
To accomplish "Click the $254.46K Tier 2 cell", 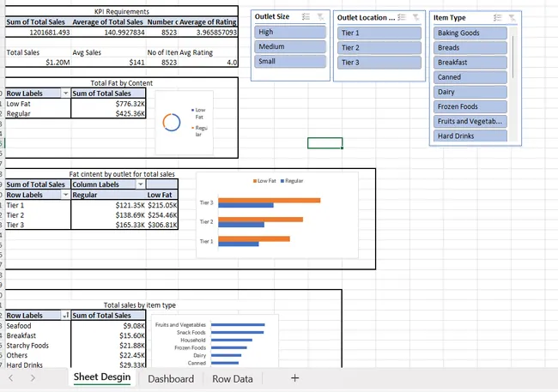I will [162, 215].
